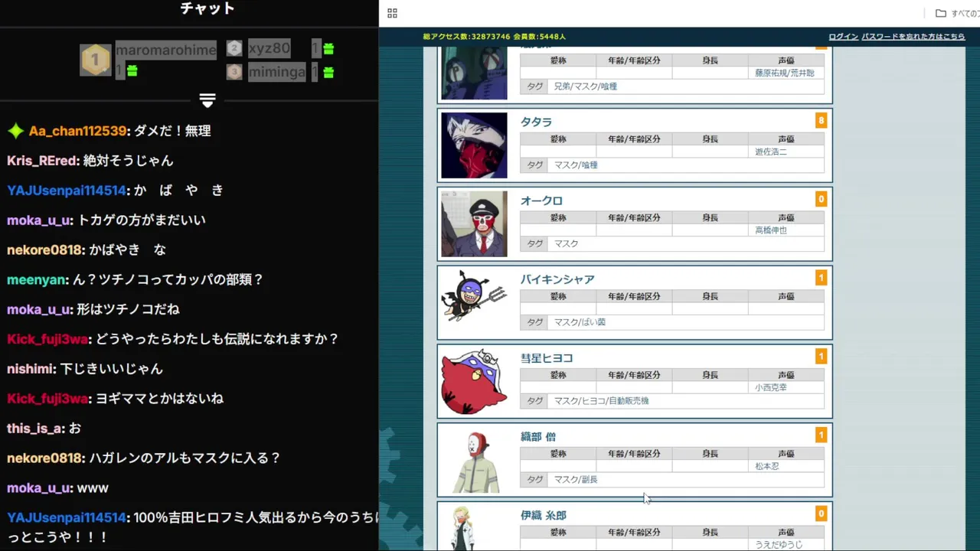Screen dimensions: 980x551
Task: Click chat username nishimi
Action: point(30,369)
